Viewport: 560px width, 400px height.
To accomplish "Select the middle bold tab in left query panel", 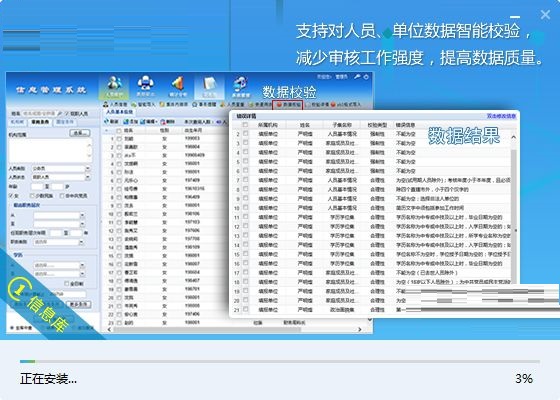I will (x=40, y=122).
